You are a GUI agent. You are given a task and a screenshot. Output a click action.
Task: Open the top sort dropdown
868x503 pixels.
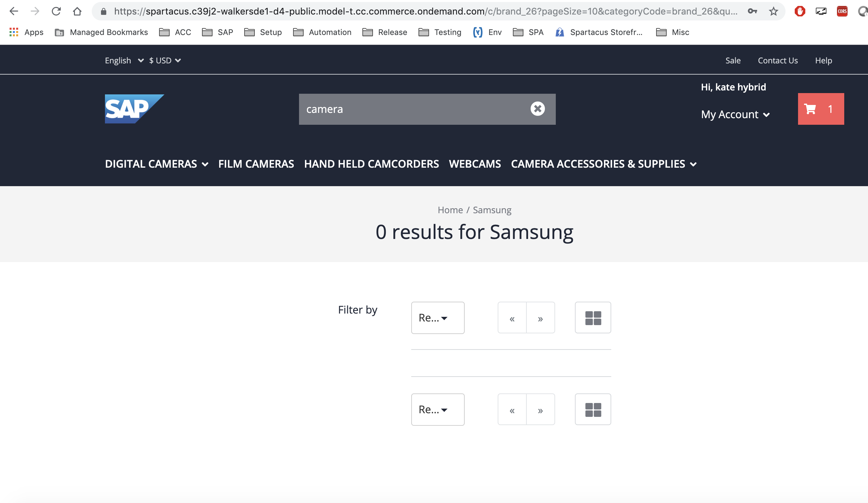(x=437, y=318)
